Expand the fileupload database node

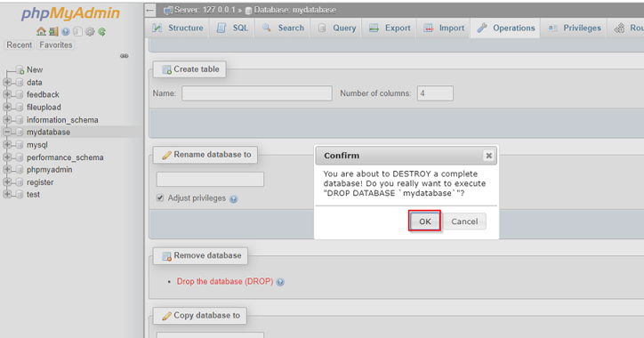pos(7,107)
